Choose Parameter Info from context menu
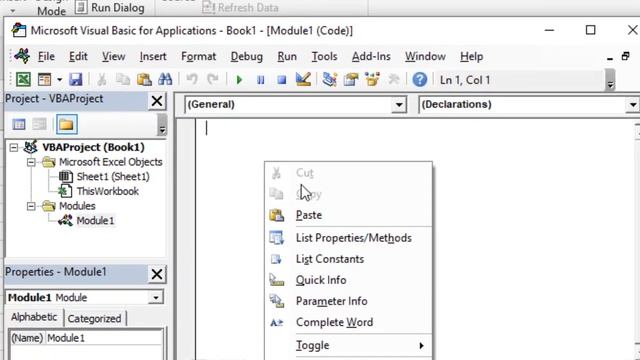The width and height of the screenshot is (640, 360). (x=349, y=301)
